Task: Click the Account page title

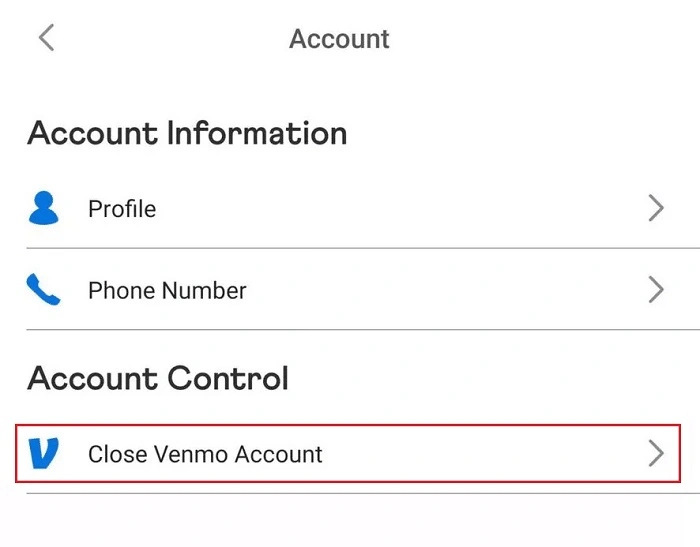Action: [339, 39]
